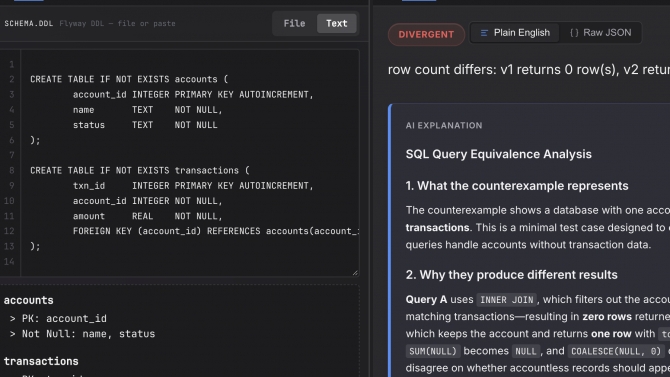670x377 pixels.
Task: Click the 'SQL Query Equivalence Analysis' heading
Action: 498,154
